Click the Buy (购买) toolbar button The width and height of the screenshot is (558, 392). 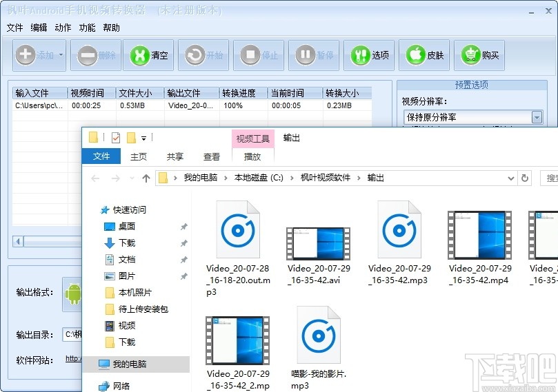(x=479, y=55)
